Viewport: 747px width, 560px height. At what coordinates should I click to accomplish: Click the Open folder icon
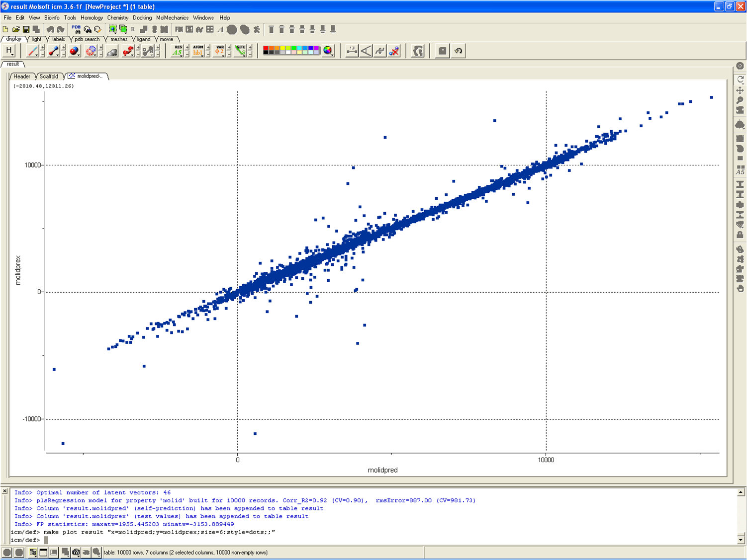(16, 30)
